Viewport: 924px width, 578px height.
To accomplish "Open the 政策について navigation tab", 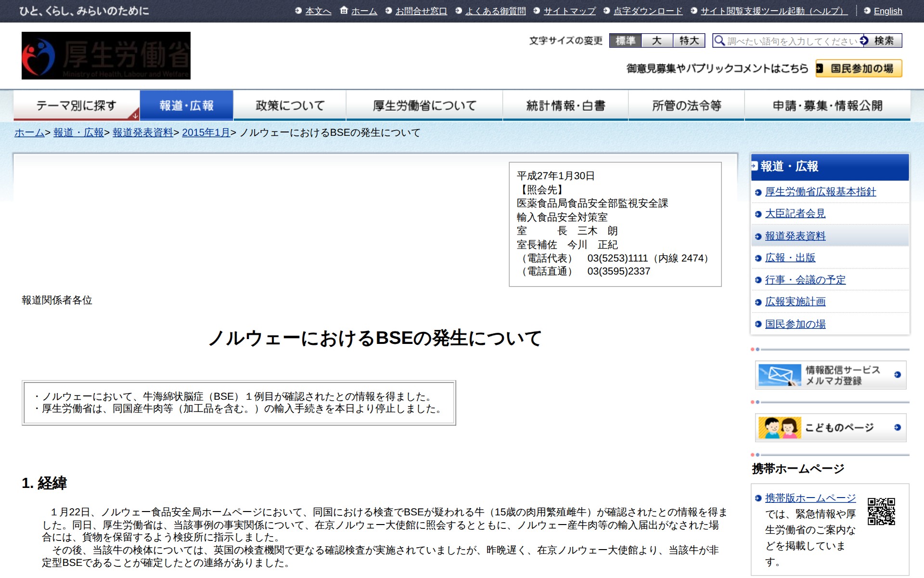I will pos(290,105).
